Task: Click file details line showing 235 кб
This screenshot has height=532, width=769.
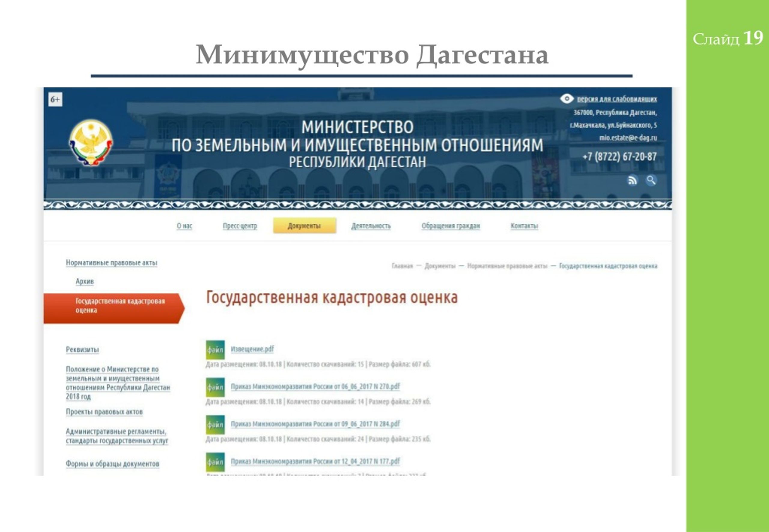Action: pyautogui.click(x=318, y=439)
